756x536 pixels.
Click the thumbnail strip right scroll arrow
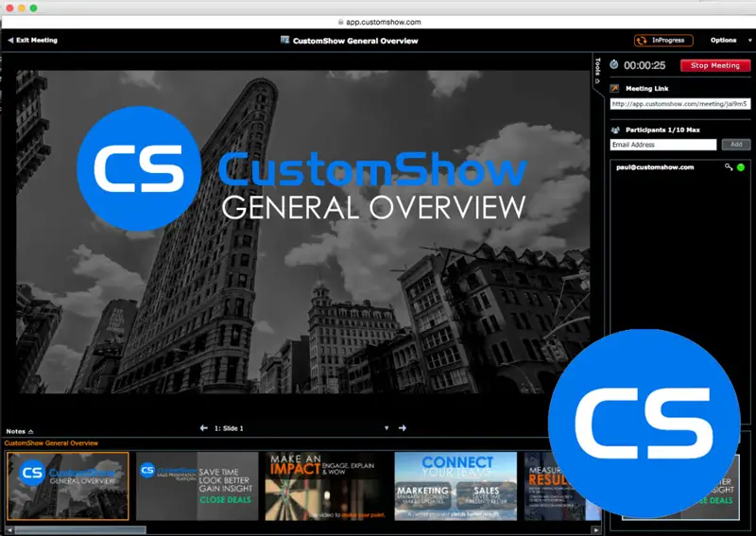tap(596, 530)
